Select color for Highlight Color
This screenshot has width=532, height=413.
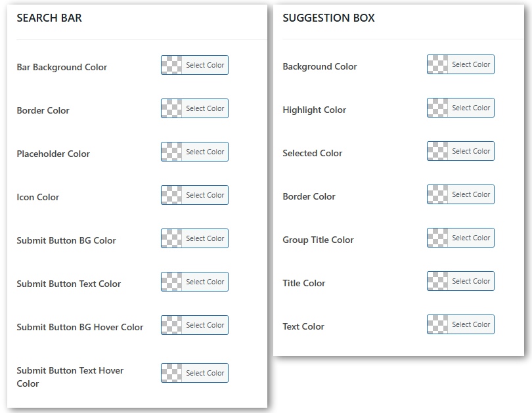click(460, 108)
